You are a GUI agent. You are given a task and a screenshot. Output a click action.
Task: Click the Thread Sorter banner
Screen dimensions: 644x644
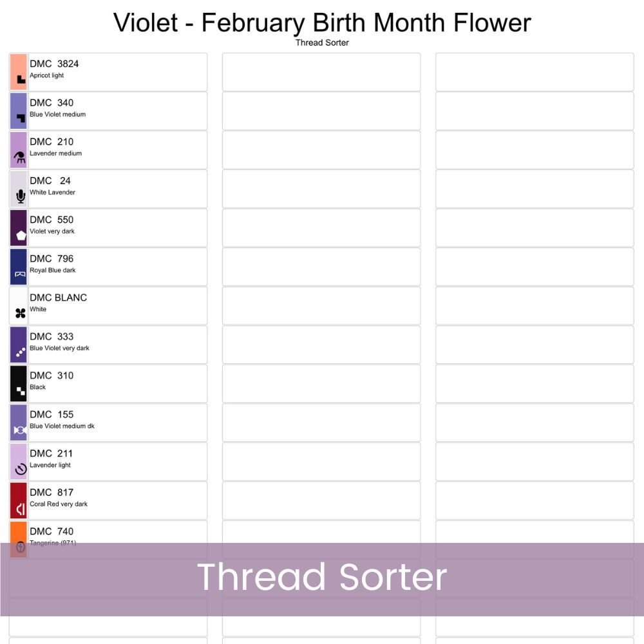[x=322, y=578]
